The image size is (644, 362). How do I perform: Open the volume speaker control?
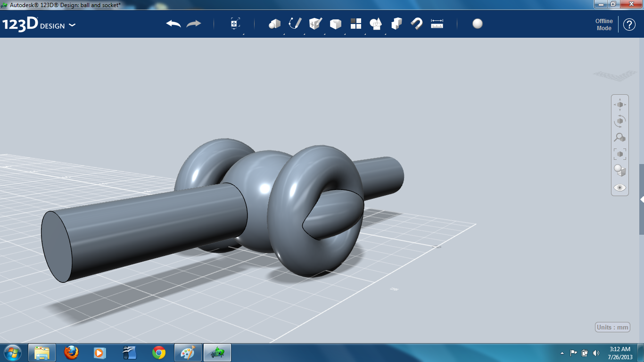(596, 353)
